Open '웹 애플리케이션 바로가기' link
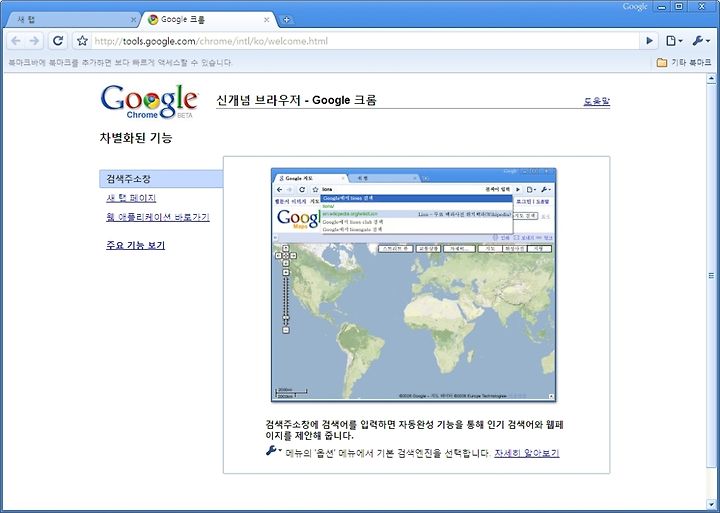 pyautogui.click(x=158, y=217)
